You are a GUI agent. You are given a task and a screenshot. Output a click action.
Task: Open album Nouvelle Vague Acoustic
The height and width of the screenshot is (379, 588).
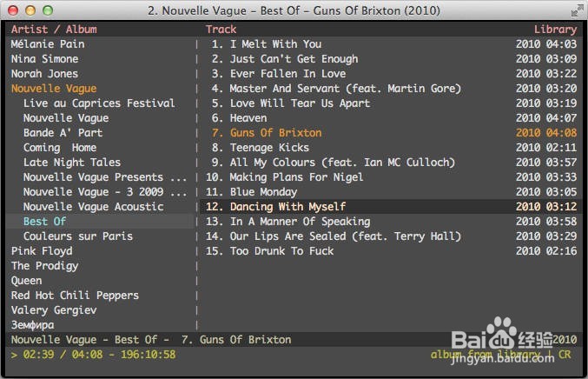(x=94, y=207)
